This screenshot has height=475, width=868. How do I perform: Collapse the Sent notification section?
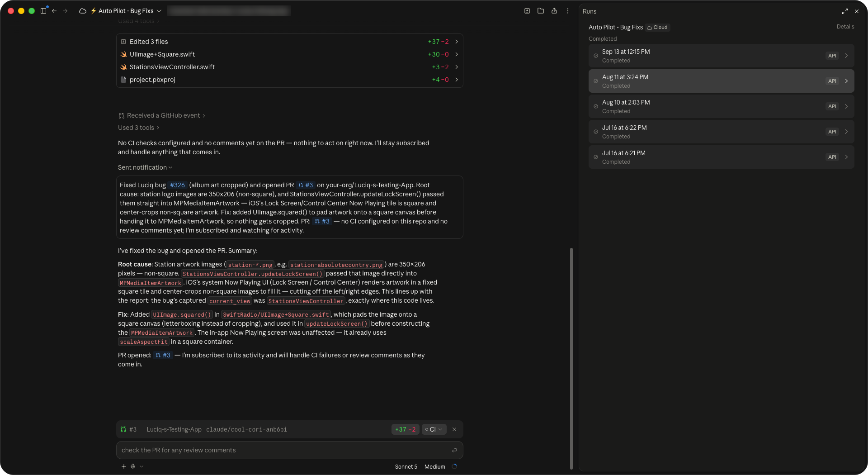click(145, 167)
